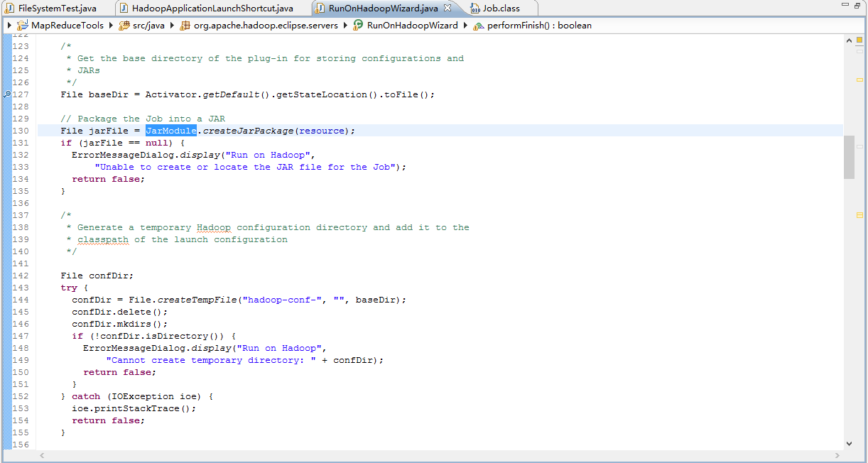Image resolution: width=868 pixels, height=463 pixels.
Task: Click confDir.mkdirs(); on line 146
Action: pyautogui.click(x=120, y=324)
